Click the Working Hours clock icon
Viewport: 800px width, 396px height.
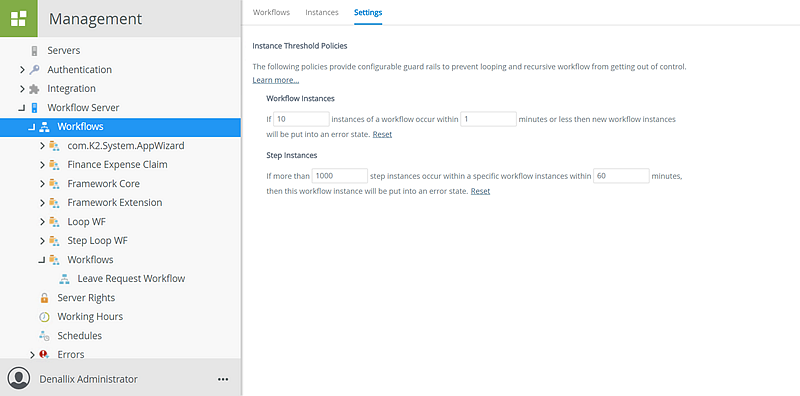[44, 317]
